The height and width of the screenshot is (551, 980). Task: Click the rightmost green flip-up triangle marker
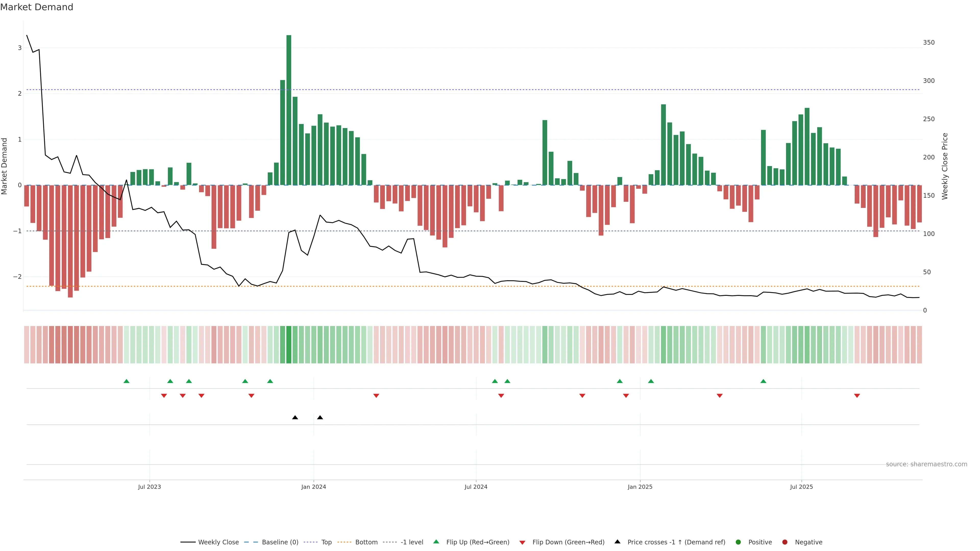pos(763,381)
